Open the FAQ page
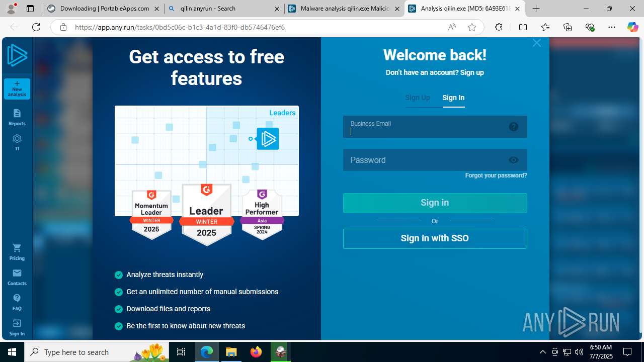The width and height of the screenshot is (644, 362). click(17, 303)
